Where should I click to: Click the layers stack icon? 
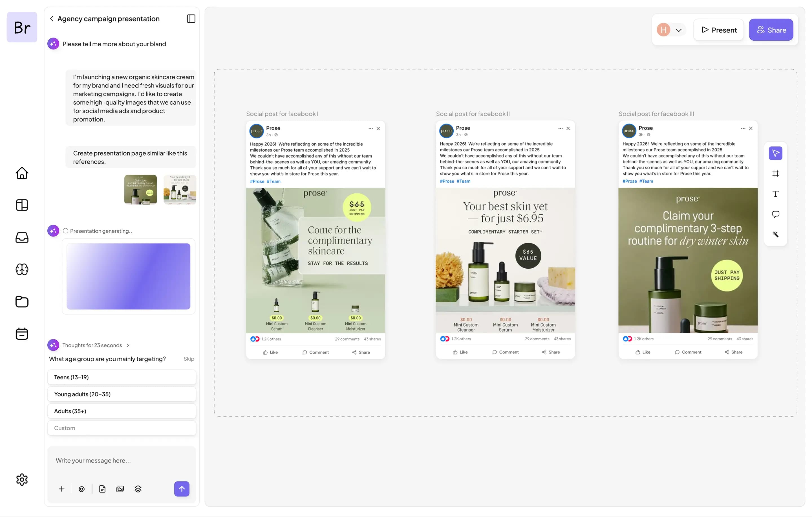tap(138, 489)
